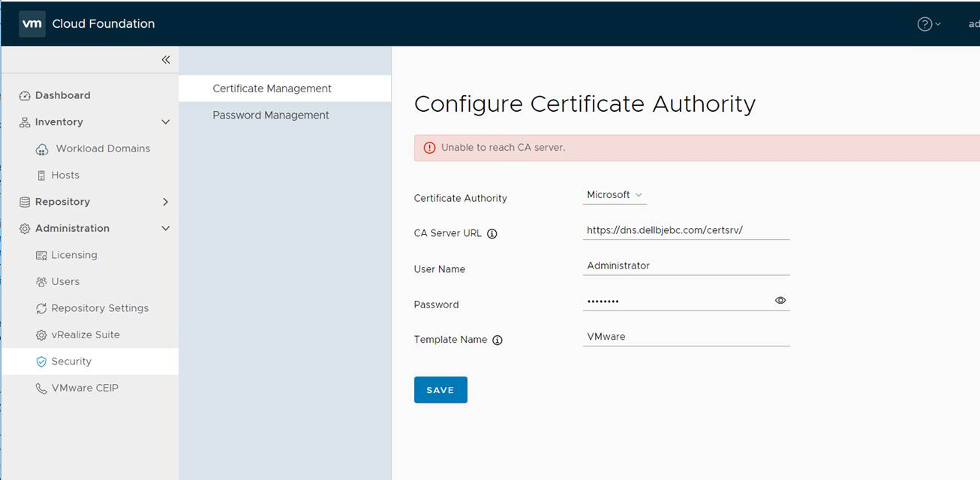
Task: Click the Administration gear icon
Action: 25,229
